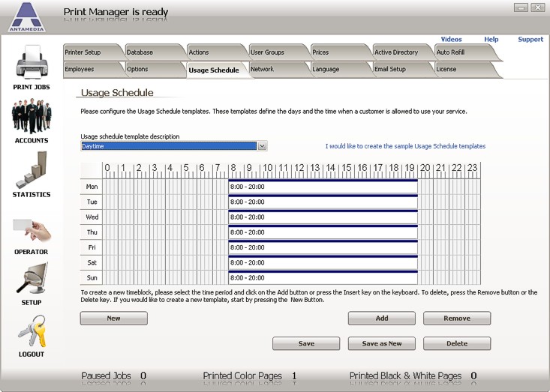Screen dimensions: 550x392
Task: Switch to the Active Directory tab
Action: (401, 52)
